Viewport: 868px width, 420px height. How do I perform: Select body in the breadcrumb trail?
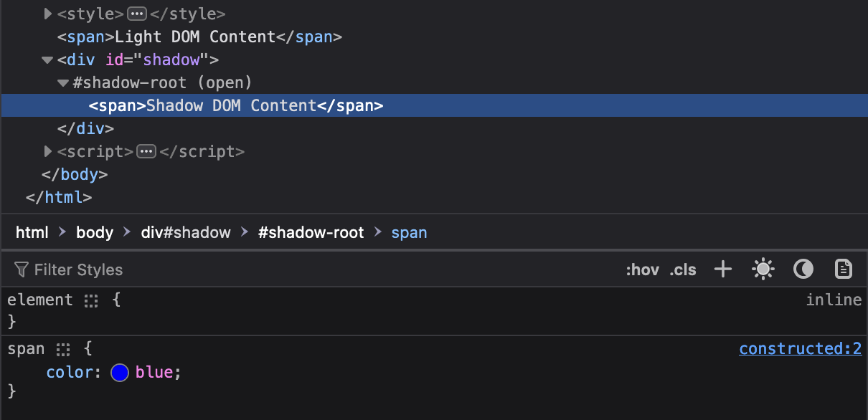pyautogui.click(x=95, y=232)
